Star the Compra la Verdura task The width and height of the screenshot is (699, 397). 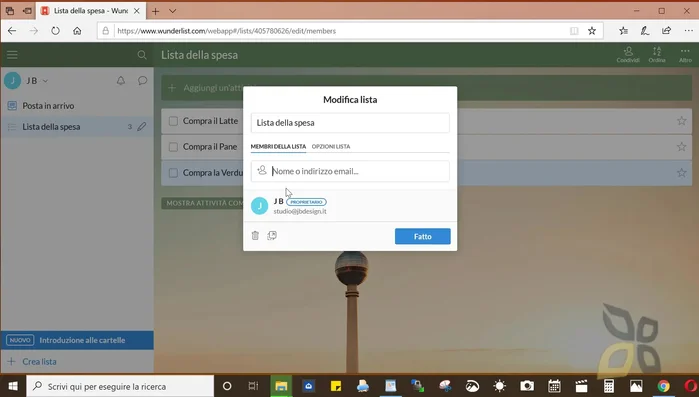click(681, 172)
